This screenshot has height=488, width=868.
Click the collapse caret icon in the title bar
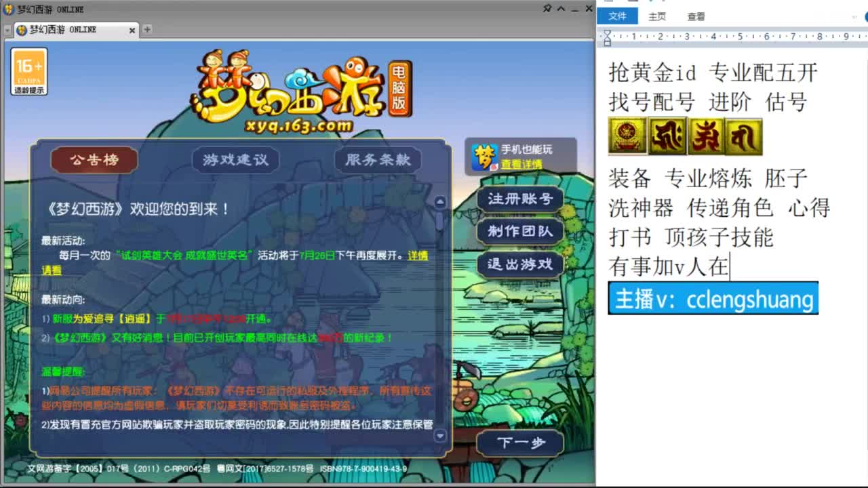(561, 9)
